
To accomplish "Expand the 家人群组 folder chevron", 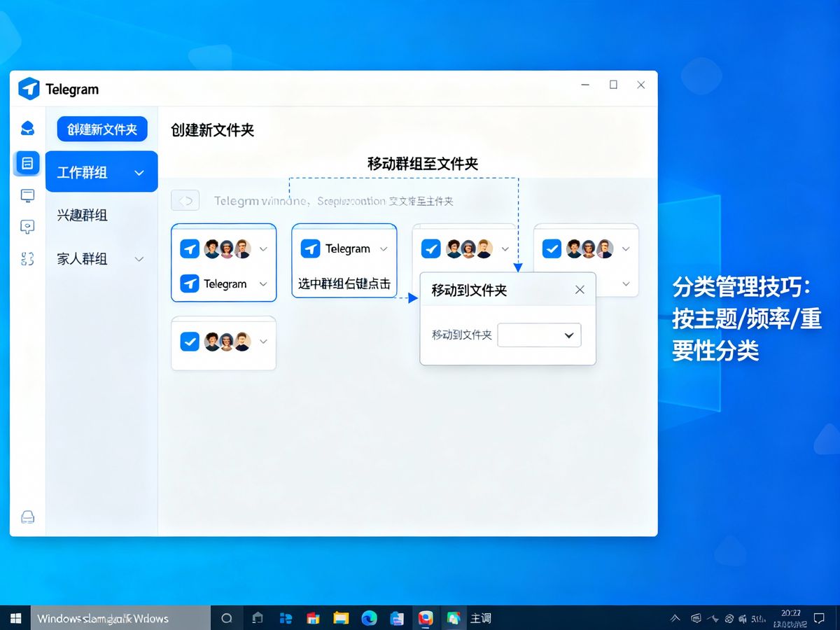I will pos(139,259).
